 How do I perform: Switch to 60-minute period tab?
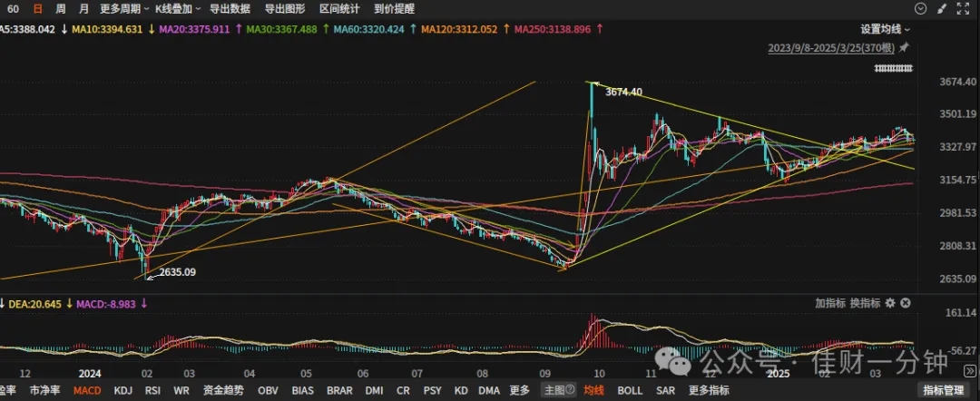pos(13,9)
